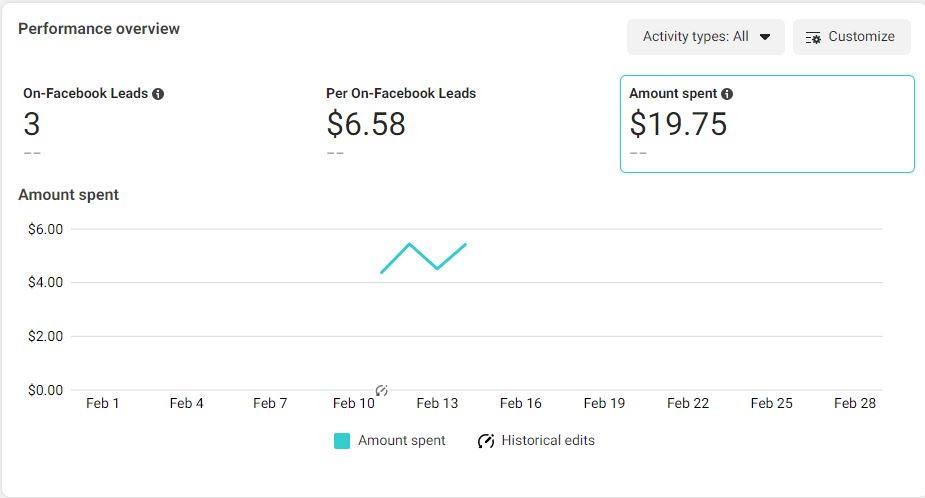Click Historical edits legend icon

coord(486,441)
